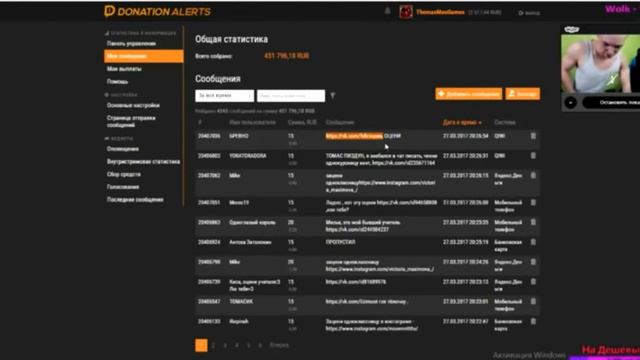Click the sender name Одноглазый король
640x360 pixels.
pos(252,222)
